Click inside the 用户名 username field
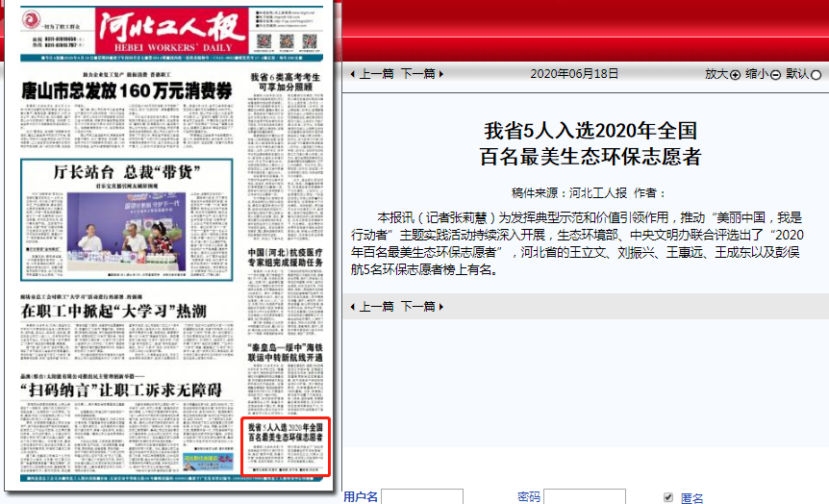 [421, 497]
